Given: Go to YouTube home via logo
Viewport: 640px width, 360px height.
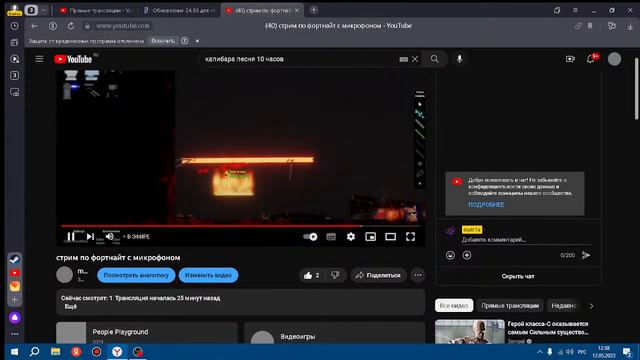Looking at the screenshot, I should tap(73, 59).
